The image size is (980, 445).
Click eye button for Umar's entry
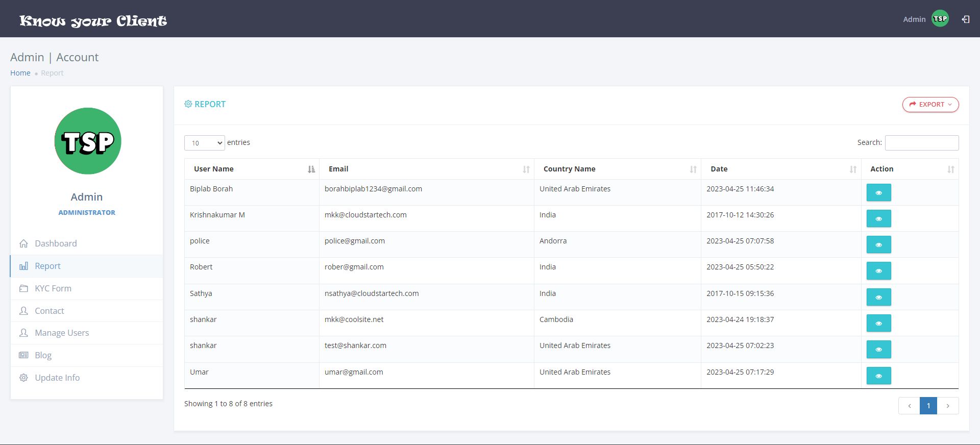[x=878, y=376]
